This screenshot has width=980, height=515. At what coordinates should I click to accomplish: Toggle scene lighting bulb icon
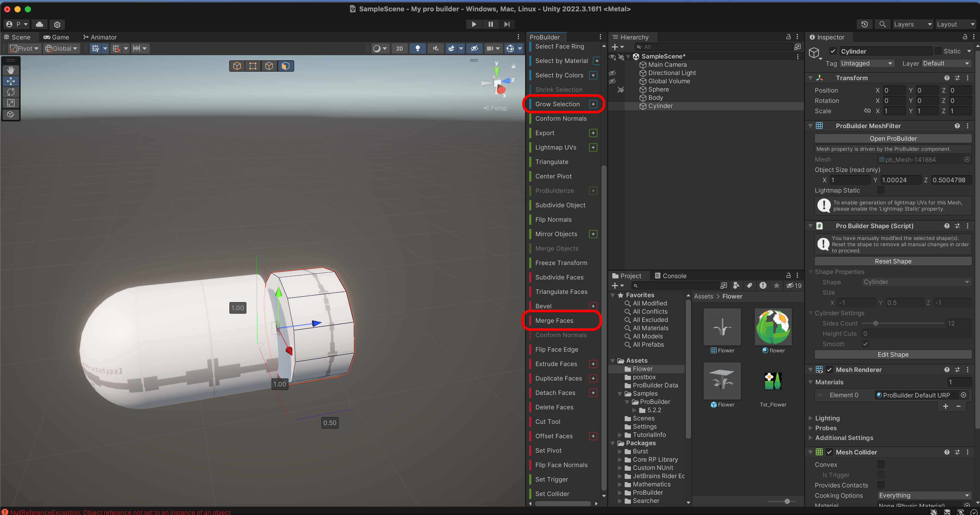tap(417, 49)
